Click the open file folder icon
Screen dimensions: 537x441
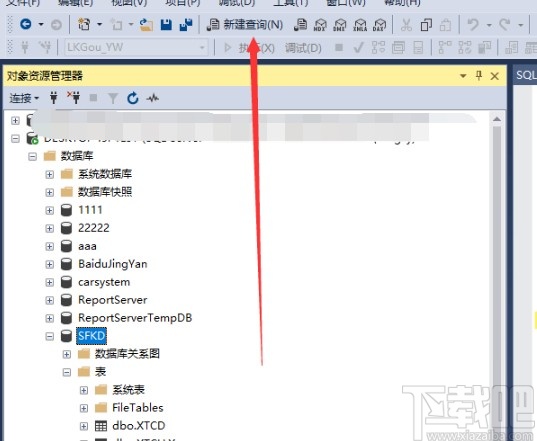[x=146, y=25]
